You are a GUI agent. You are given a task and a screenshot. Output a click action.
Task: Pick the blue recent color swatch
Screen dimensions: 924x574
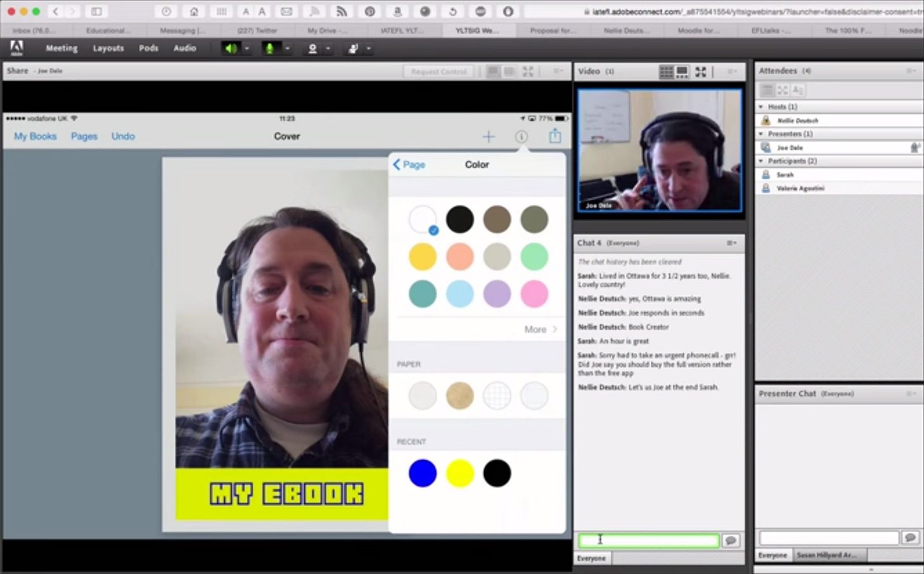point(423,473)
